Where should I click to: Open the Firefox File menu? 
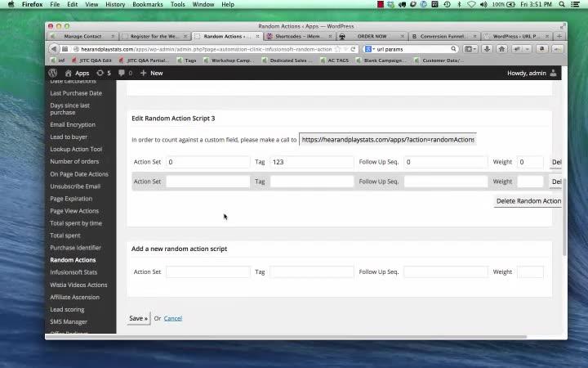[x=55, y=5]
